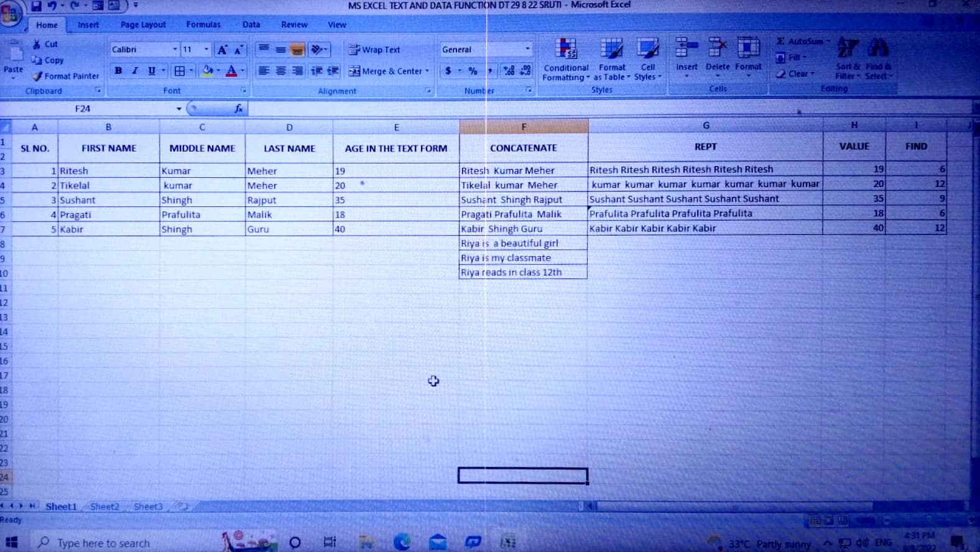Image resolution: width=980 pixels, height=552 pixels.
Task: Click the Format Painter brush icon
Action: pyautogui.click(x=38, y=76)
